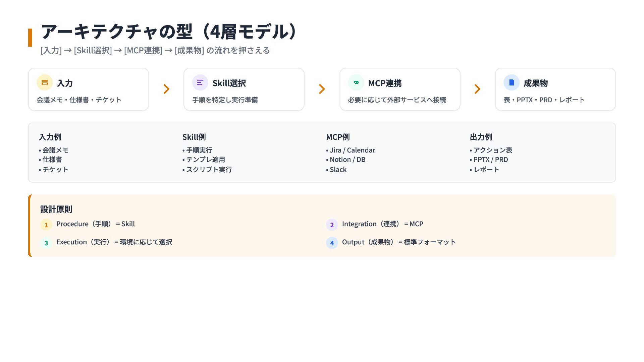Click the blue 成果物 document icon
The height and width of the screenshot is (362, 644).
pyautogui.click(x=512, y=82)
